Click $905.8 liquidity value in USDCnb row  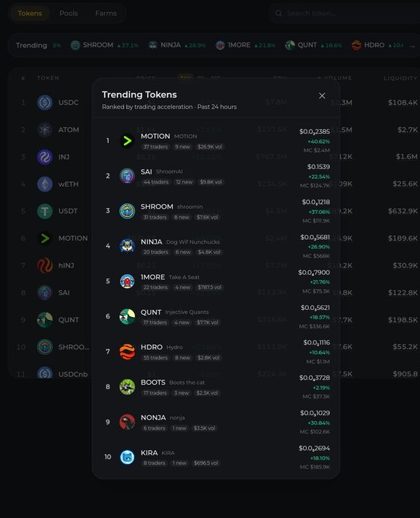tap(405, 374)
